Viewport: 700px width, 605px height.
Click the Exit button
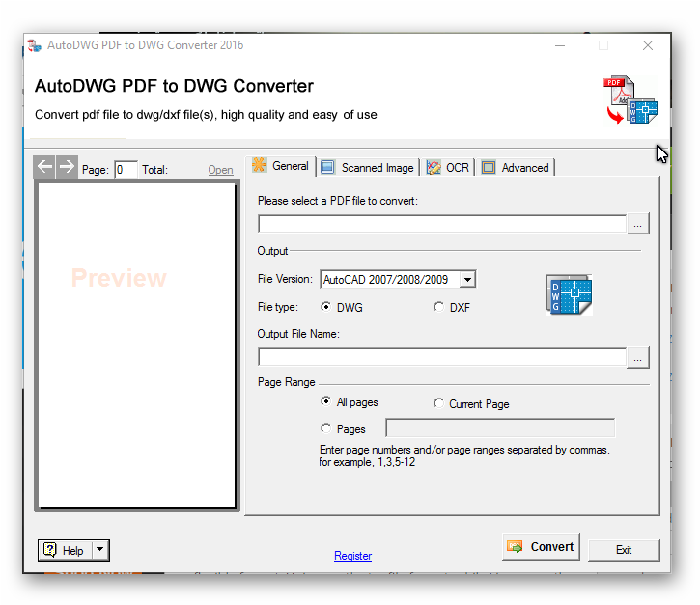624,550
